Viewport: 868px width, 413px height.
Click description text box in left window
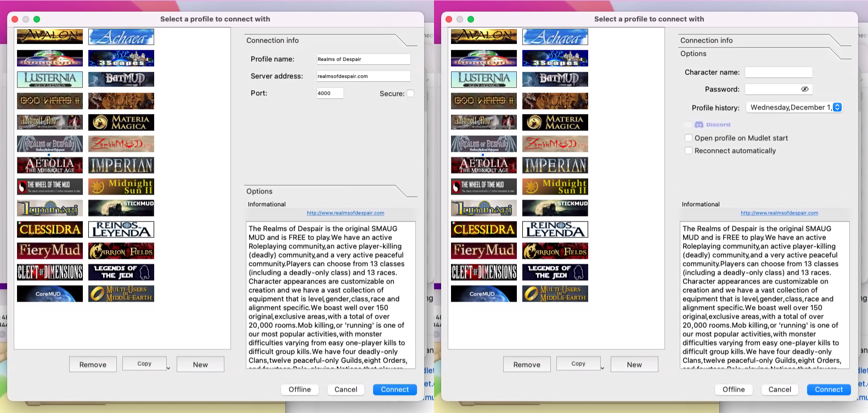[331, 295]
